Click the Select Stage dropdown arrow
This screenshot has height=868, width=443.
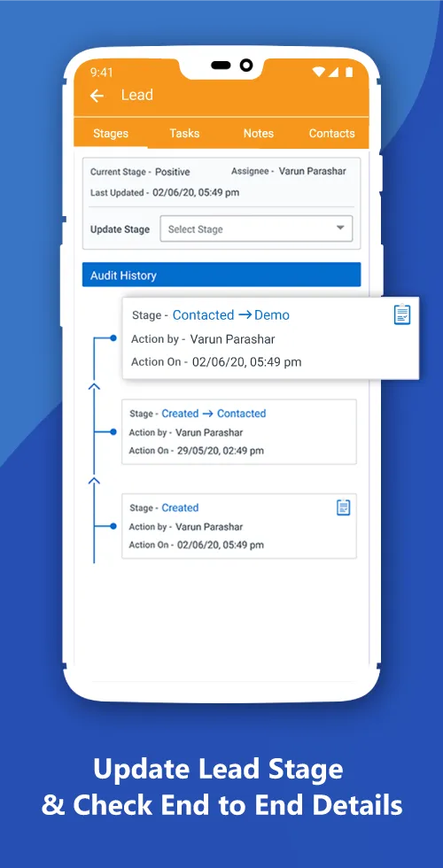pos(340,229)
